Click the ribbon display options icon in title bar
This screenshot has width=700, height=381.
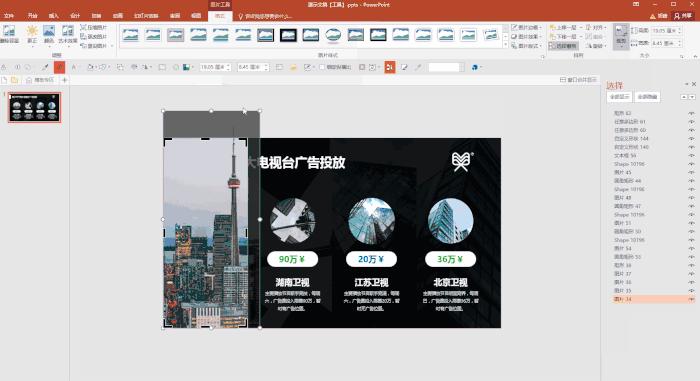[x=636, y=4]
